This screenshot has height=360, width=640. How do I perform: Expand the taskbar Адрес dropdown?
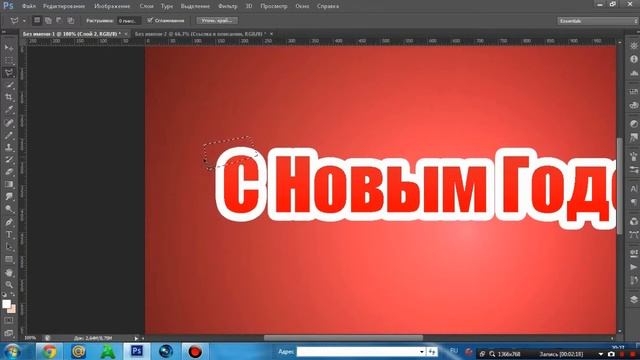[422, 352]
